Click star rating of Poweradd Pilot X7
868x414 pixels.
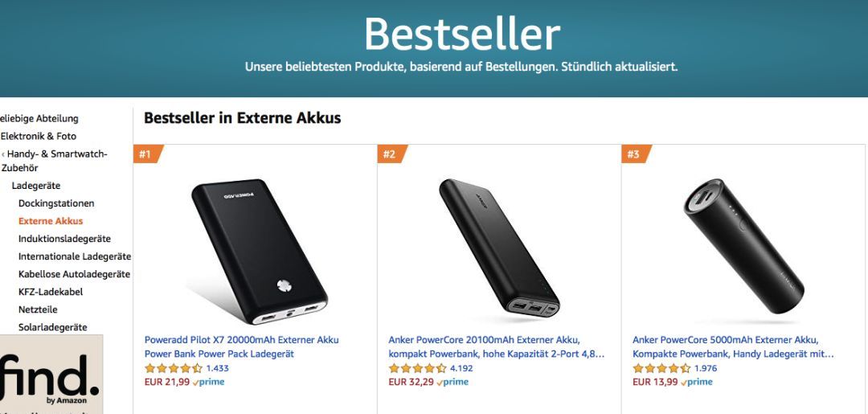(x=174, y=368)
